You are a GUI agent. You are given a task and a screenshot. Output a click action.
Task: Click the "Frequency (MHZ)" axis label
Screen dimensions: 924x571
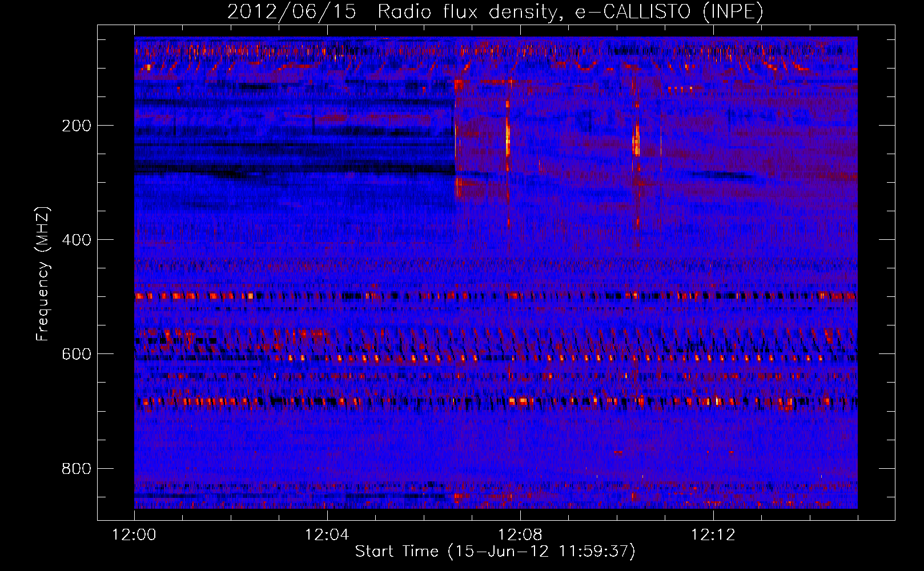[43, 274]
